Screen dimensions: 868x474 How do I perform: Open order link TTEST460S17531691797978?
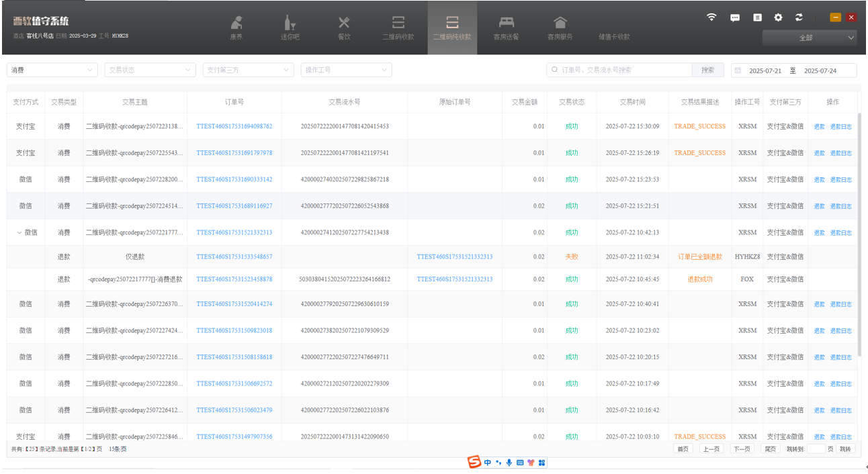click(x=234, y=153)
